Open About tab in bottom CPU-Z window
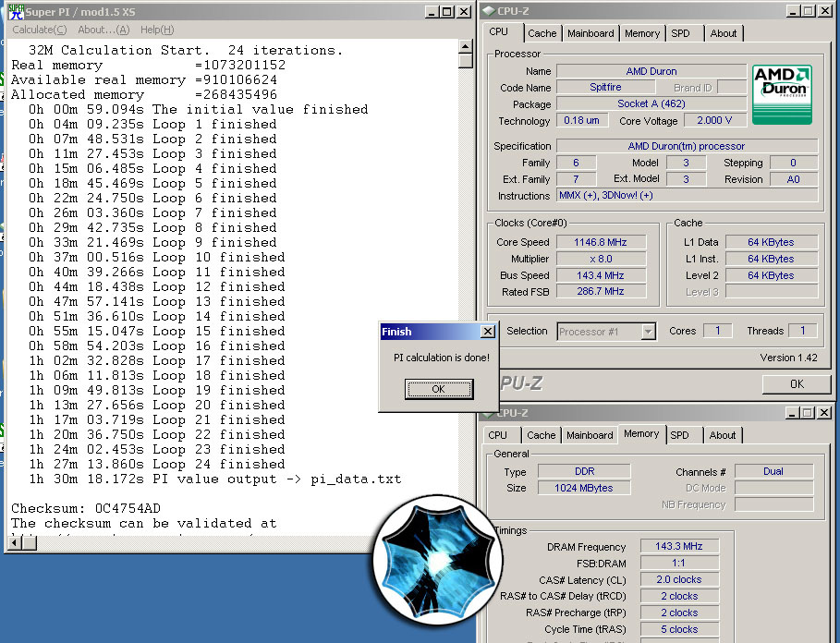This screenshot has width=840, height=643. pyautogui.click(x=723, y=435)
